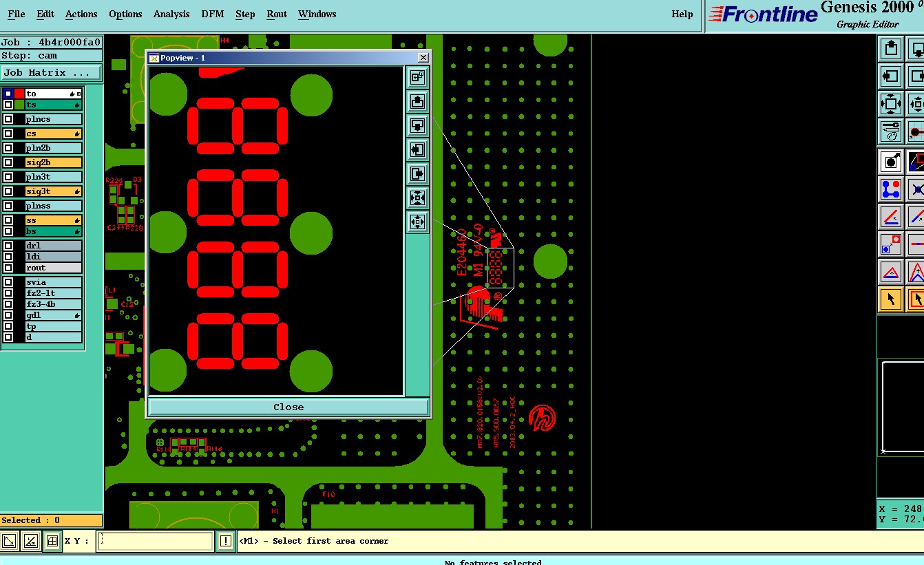Click the main editor pan up icon
Image resolution: width=924 pixels, height=565 pixels.
891,49
